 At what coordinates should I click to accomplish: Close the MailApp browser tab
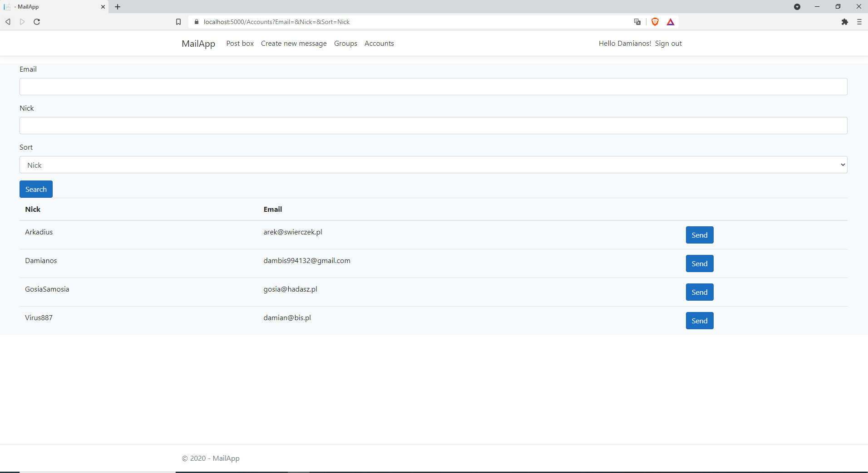(x=103, y=7)
